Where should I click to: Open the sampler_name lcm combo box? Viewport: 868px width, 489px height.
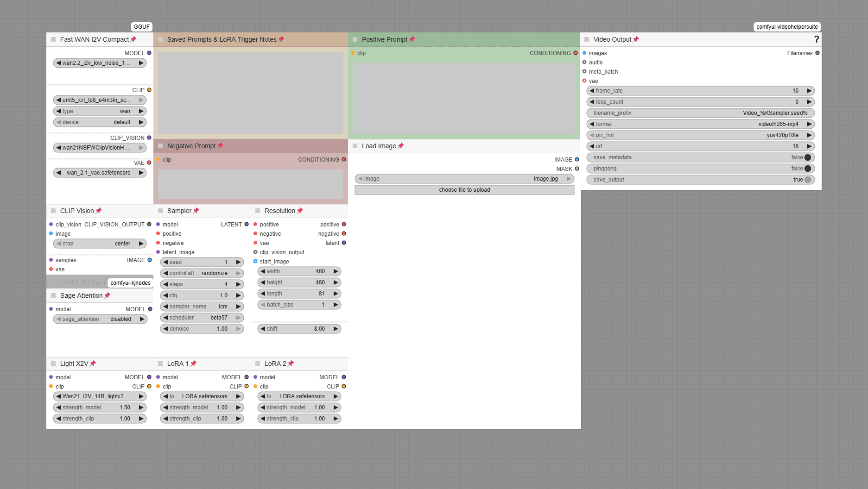(x=202, y=307)
